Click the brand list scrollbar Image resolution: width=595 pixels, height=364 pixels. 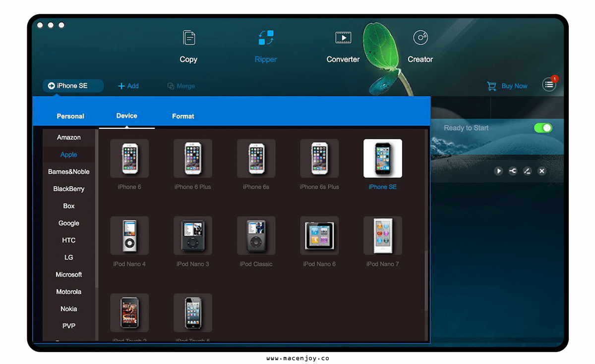[97, 209]
